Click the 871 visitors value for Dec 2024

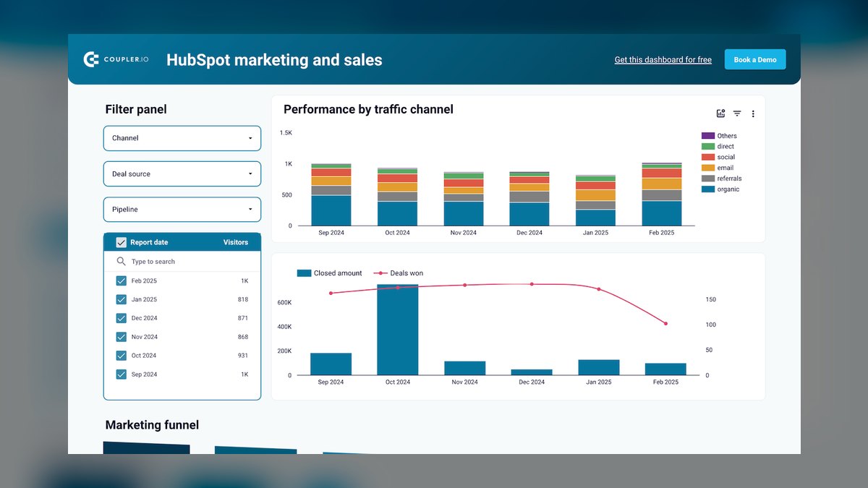click(x=242, y=318)
